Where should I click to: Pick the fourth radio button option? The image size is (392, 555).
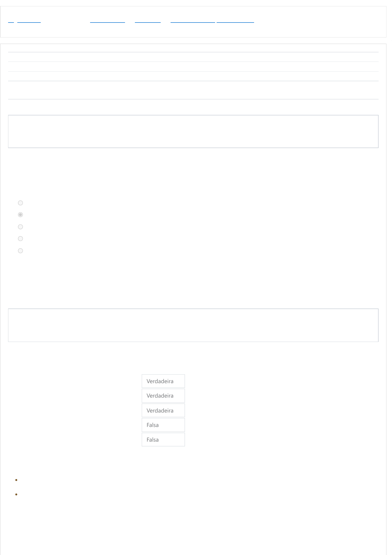pyautogui.click(x=20, y=238)
